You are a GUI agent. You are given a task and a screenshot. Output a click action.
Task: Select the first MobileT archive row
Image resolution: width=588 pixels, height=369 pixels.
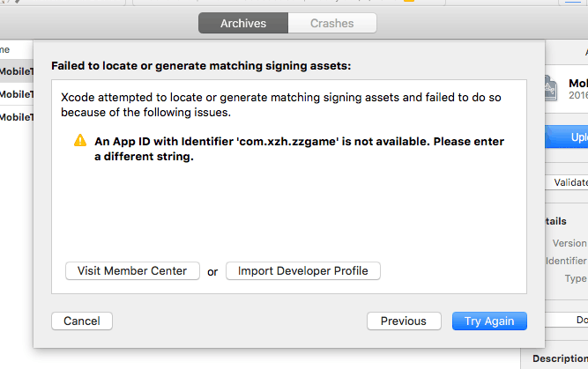coord(16,71)
